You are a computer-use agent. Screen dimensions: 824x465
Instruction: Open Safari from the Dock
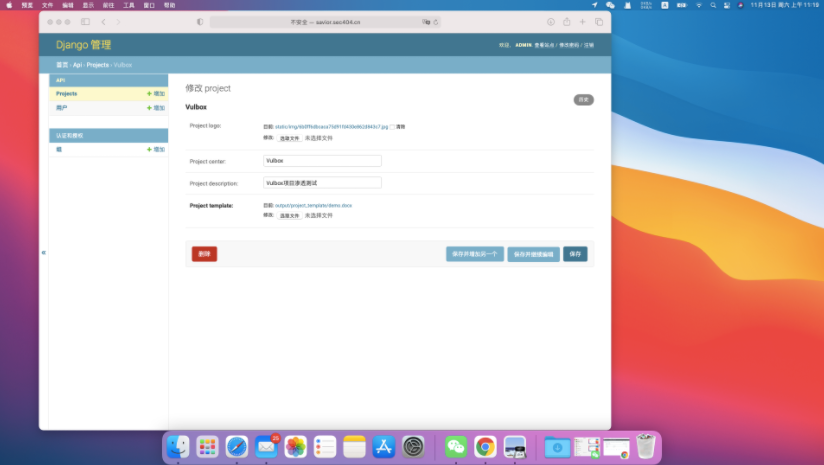click(x=237, y=447)
